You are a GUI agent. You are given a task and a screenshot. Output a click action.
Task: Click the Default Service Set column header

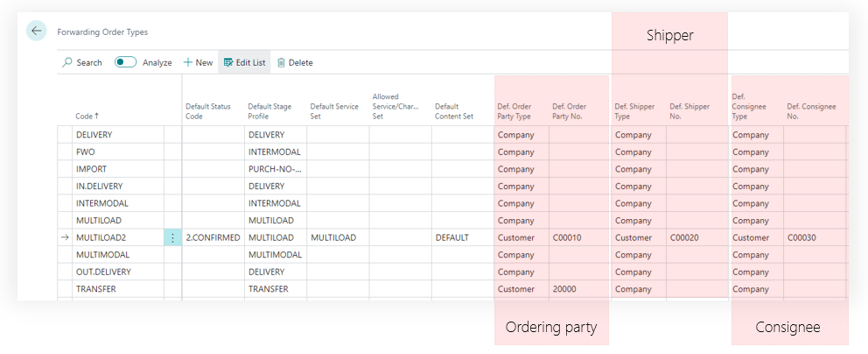tap(334, 111)
